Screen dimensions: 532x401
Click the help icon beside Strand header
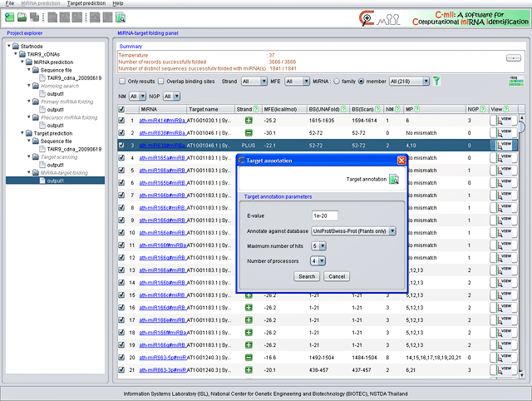256,109
